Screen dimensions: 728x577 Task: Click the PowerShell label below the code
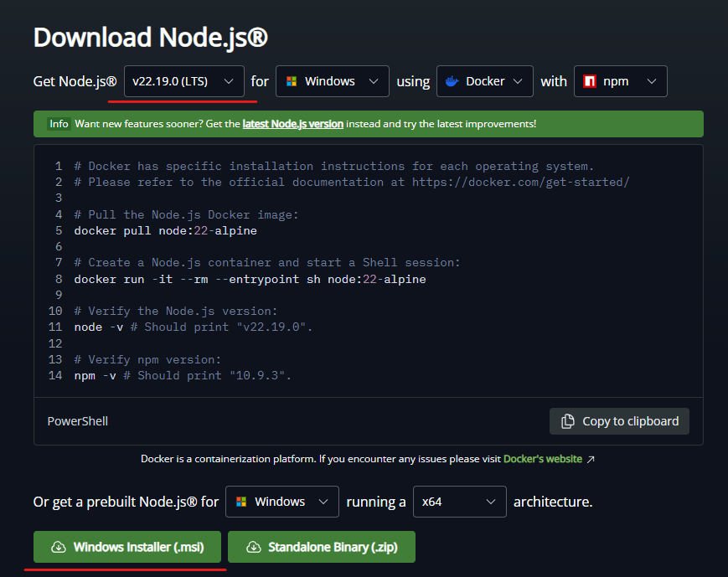coord(78,421)
